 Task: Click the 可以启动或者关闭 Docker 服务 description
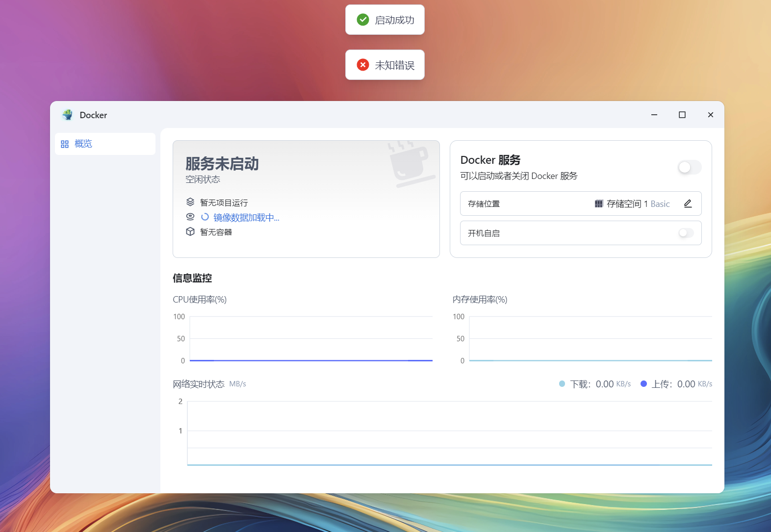click(519, 176)
